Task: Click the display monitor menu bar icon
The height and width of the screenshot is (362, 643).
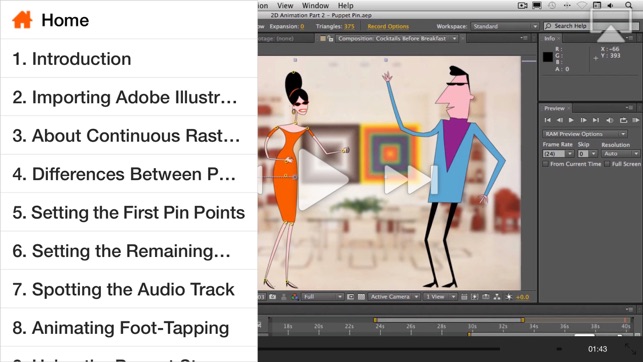Action: [x=537, y=5]
